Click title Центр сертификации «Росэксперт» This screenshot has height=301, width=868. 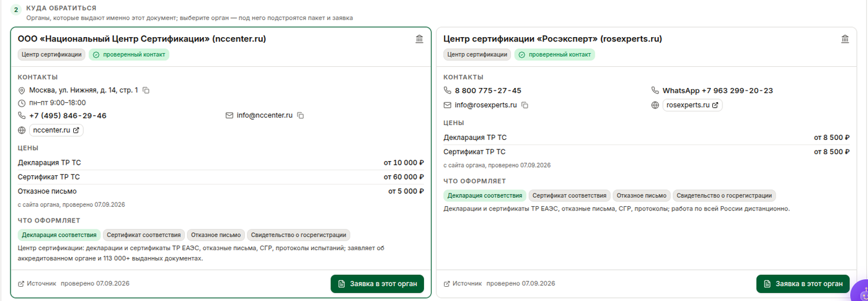click(553, 39)
